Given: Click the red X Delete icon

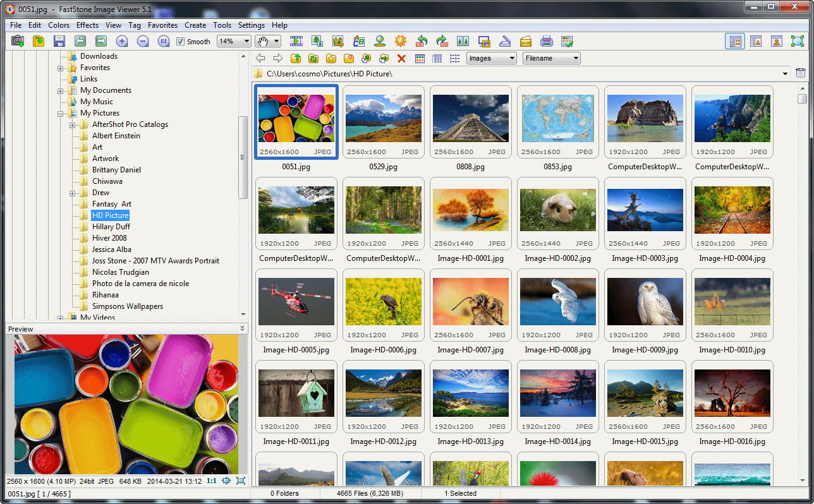Looking at the screenshot, I should 401,58.
